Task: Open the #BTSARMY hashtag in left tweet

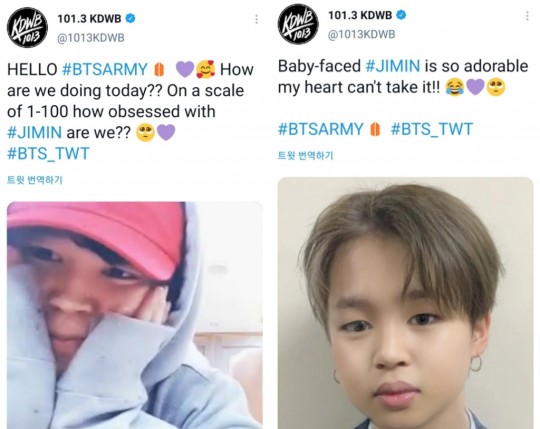Action: point(105,69)
